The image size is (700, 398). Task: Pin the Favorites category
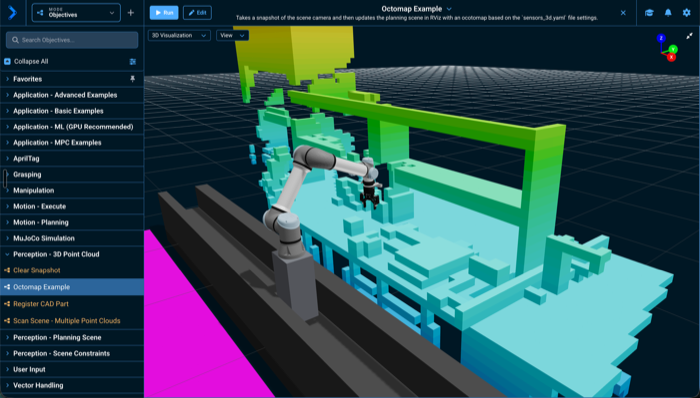click(x=133, y=79)
